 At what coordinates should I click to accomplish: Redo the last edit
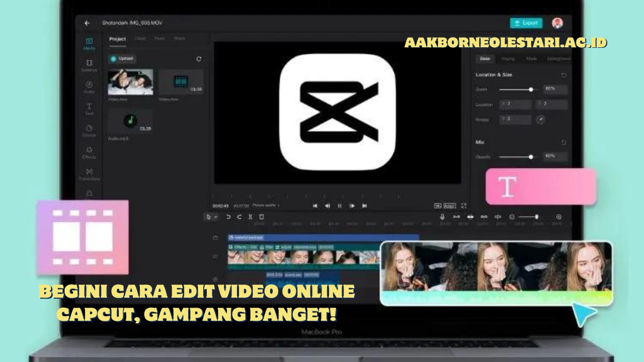tap(239, 217)
